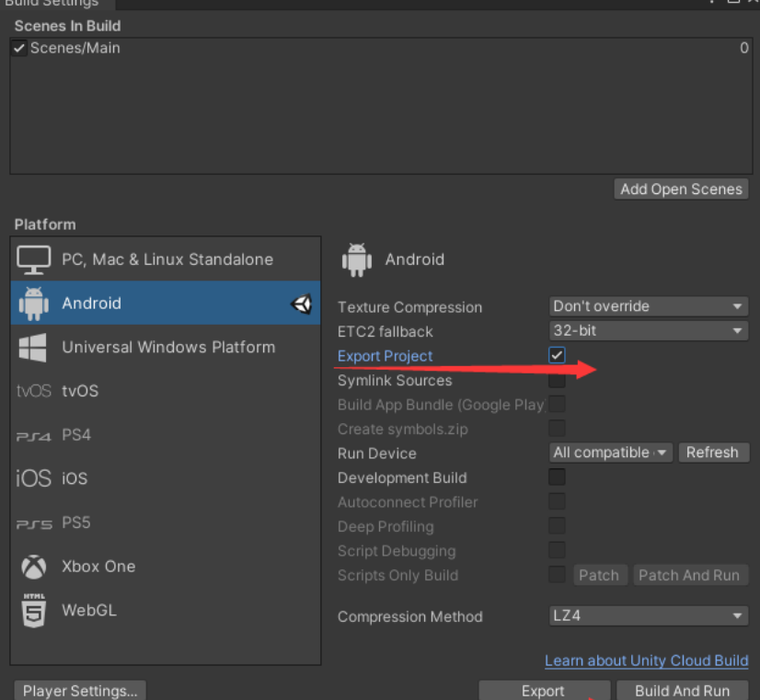Click Add Open Scenes button
The height and width of the screenshot is (700, 760).
tap(681, 189)
